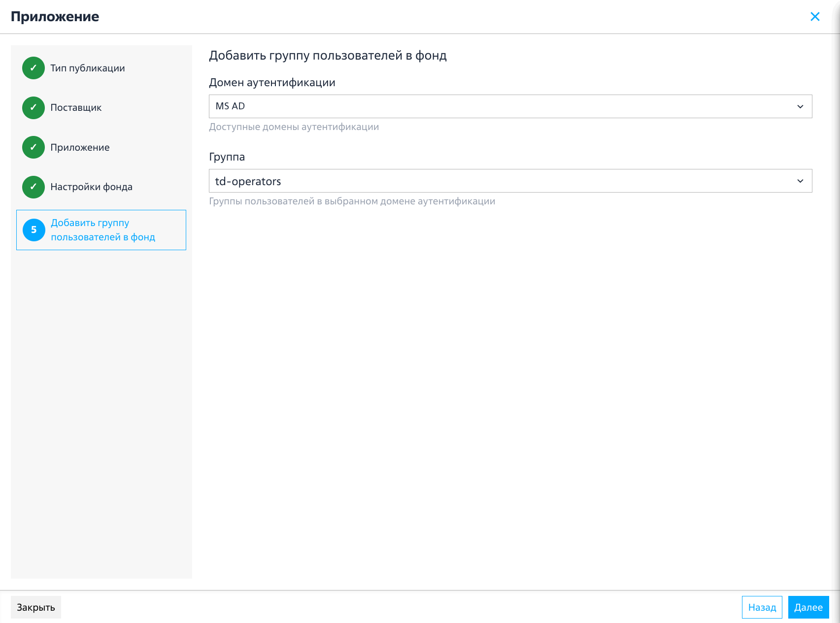The height and width of the screenshot is (623, 840).
Task: Open the MS AD authentication domain dropdown
Action: pos(510,106)
